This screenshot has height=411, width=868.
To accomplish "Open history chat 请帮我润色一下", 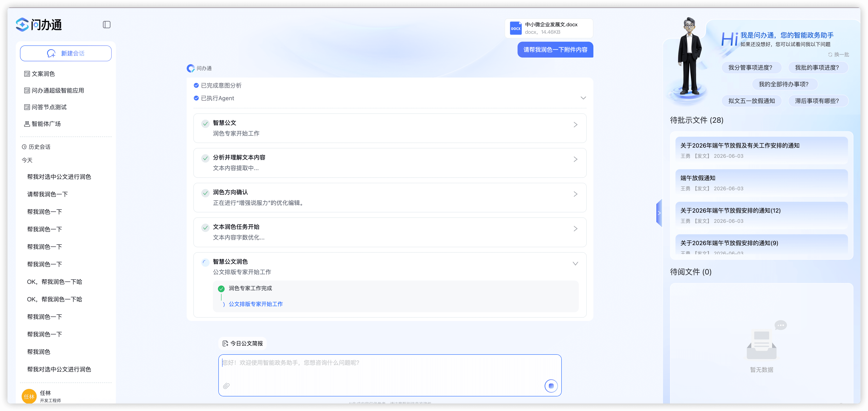I will [x=48, y=194].
